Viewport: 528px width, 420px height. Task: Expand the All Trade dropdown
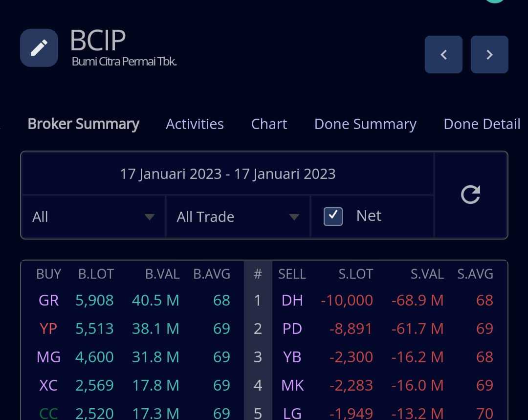(238, 217)
